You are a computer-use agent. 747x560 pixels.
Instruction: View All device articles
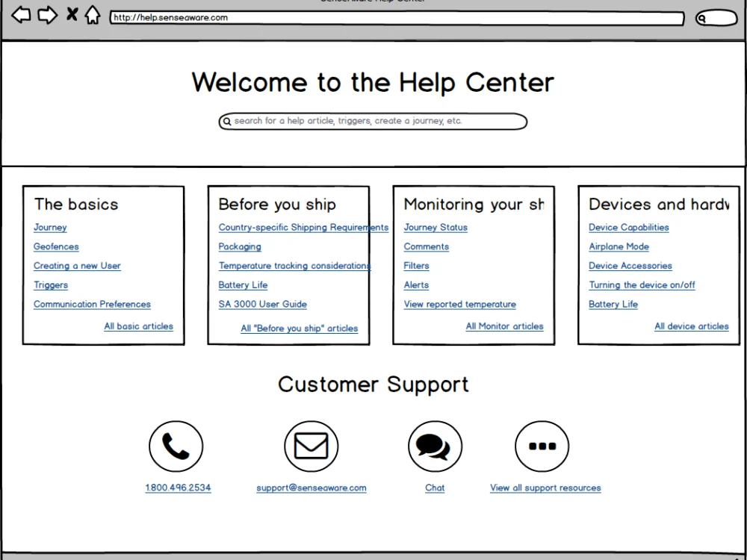692,326
